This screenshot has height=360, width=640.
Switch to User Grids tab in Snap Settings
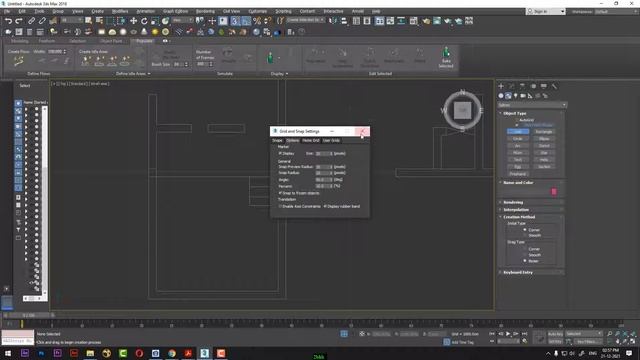coord(331,140)
